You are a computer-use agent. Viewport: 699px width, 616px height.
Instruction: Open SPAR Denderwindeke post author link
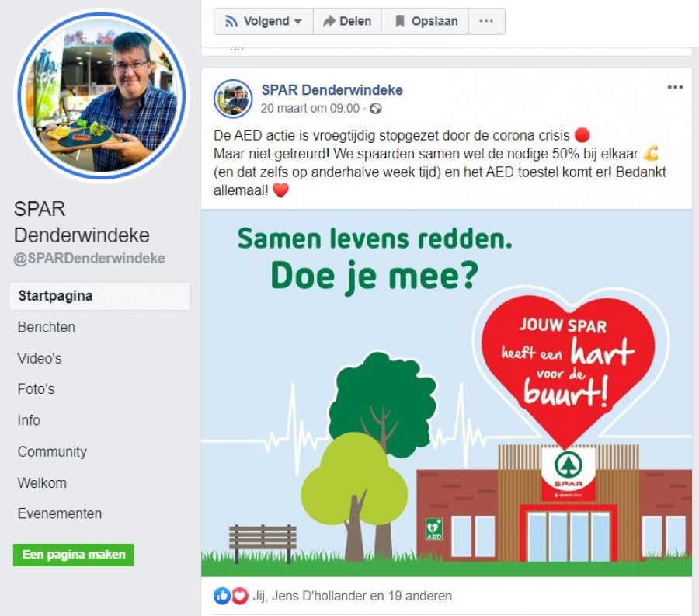click(332, 90)
